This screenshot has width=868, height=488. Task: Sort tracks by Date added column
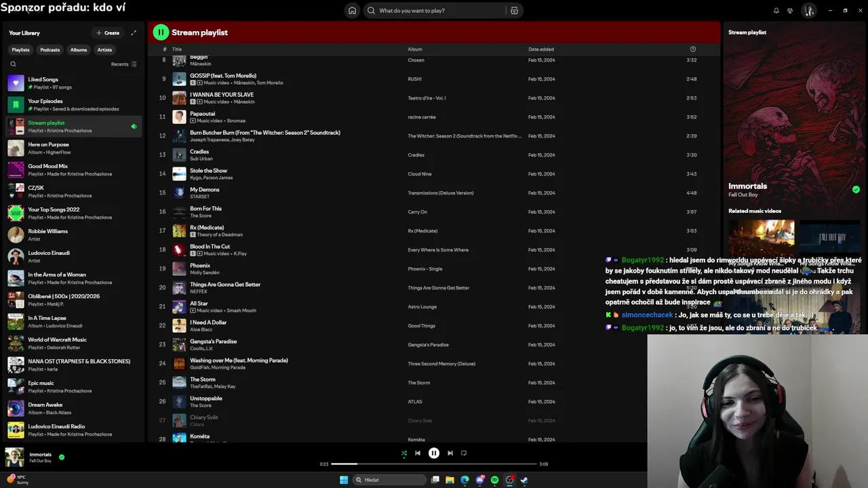coord(541,49)
